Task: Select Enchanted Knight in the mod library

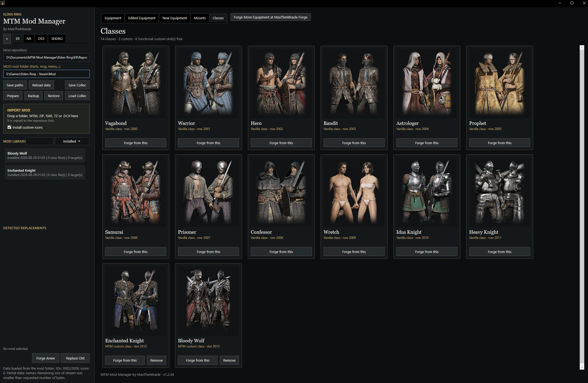Action: (x=45, y=172)
